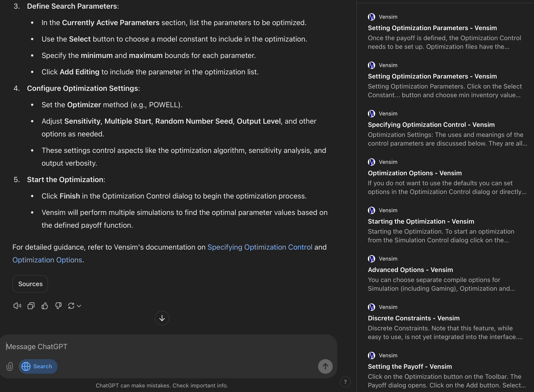The image size is (534, 392).
Task: Copy the response with the copy icon
Action: pyautogui.click(x=31, y=306)
